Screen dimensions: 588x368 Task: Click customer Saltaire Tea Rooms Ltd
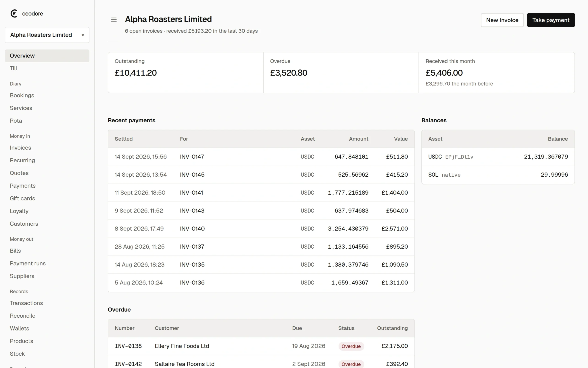click(x=184, y=364)
